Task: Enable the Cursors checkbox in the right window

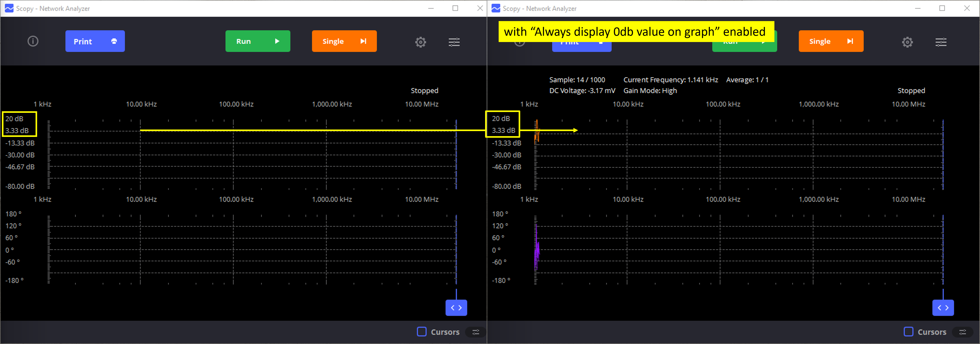Action: [908, 332]
